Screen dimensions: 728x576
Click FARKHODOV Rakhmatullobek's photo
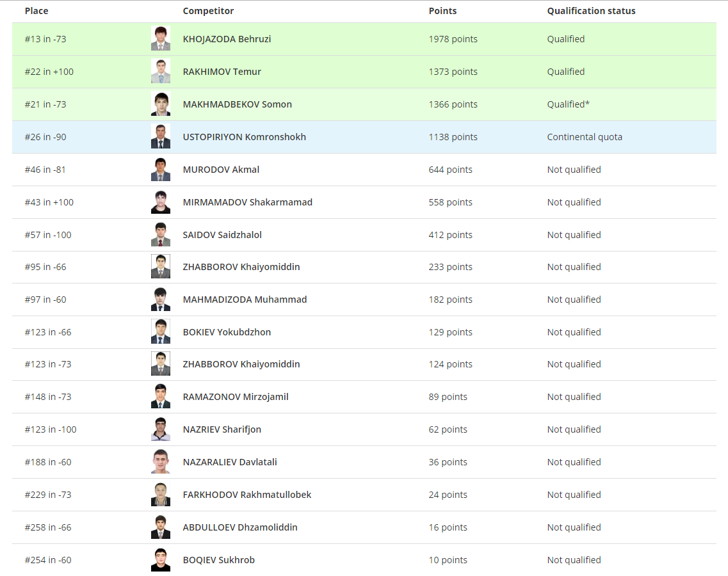coord(161,495)
